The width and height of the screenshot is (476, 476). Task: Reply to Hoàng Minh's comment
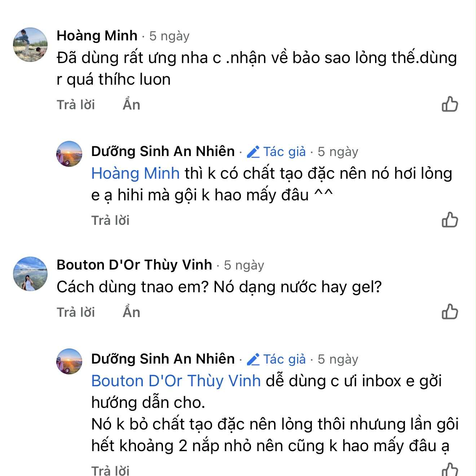76,105
